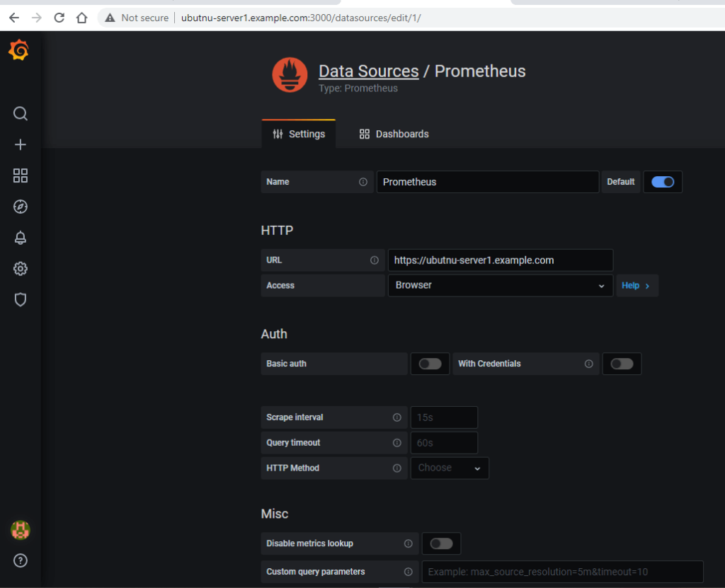Screen dimensions: 725x588
Task: Click the 'Auth' section heading
Action: pyautogui.click(x=274, y=334)
